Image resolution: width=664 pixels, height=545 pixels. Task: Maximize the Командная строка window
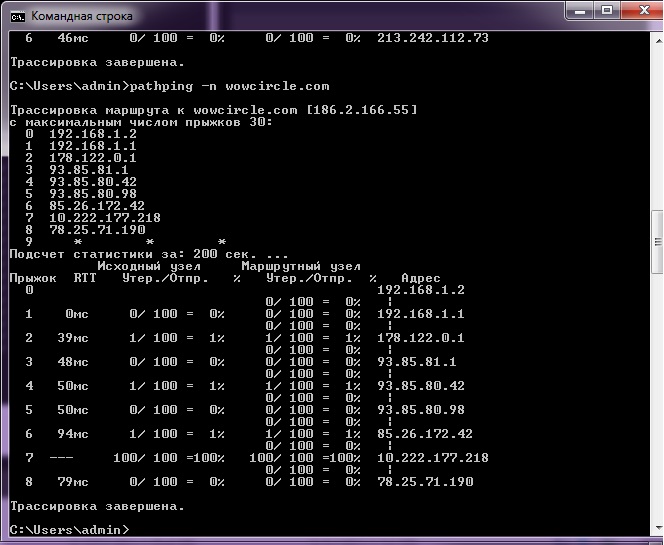pyautogui.click(x=608, y=11)
